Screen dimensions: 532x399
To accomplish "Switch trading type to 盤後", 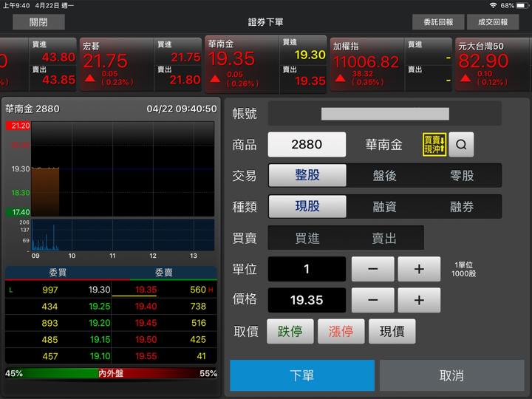I will [x=384, y=175].
